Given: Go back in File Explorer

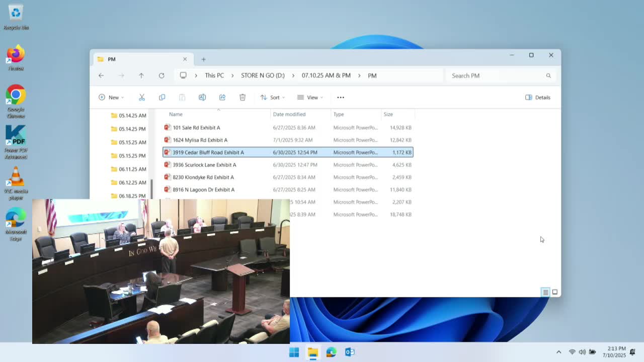Looking at the screenshot, I should coord(101,75).
